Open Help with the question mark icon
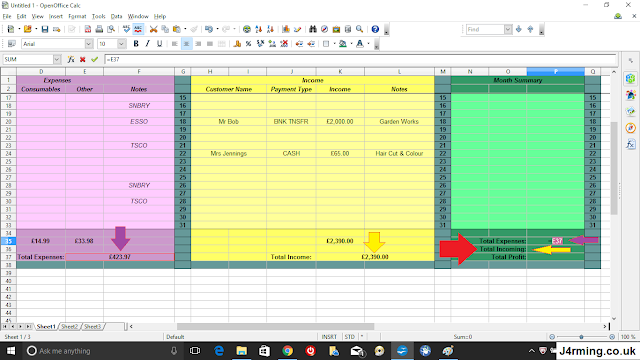640x360 pixels. (375, 29)
